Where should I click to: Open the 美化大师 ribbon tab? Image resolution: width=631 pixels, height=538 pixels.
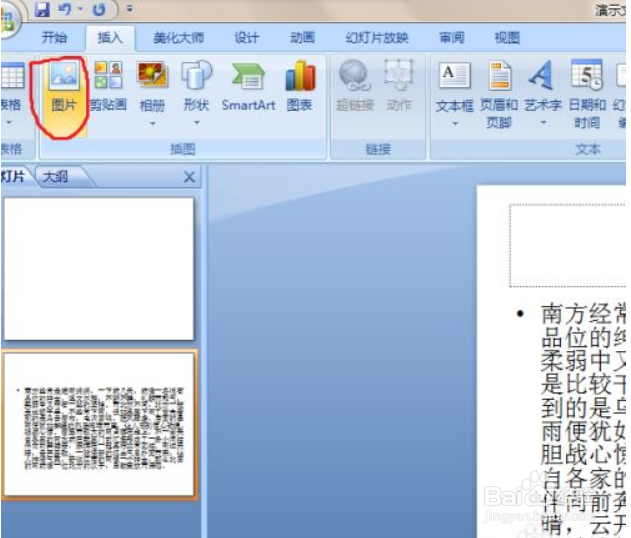tap(178, 38)
